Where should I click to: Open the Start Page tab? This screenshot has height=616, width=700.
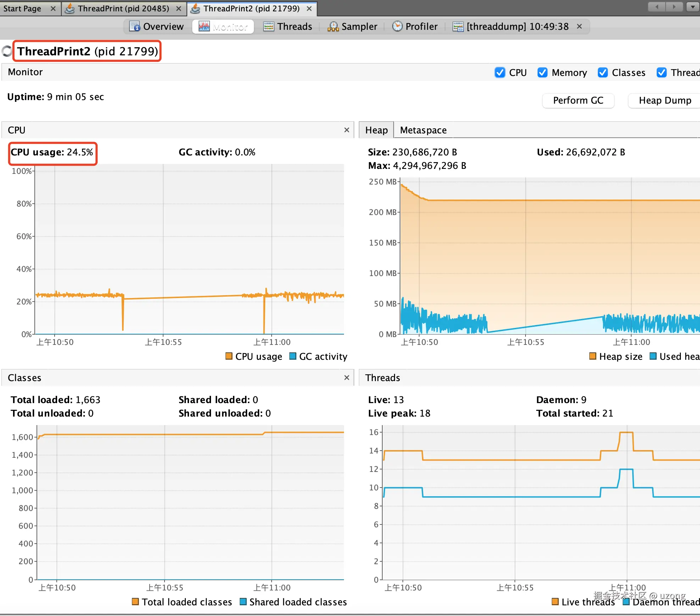pos(22,8)
